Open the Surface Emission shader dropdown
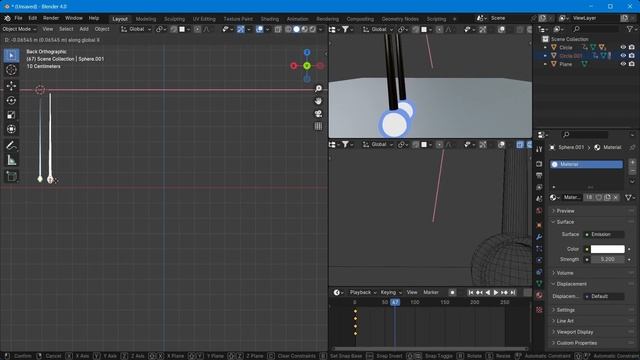Image resolution: width=640 pixels, height=360 pixels. pos(603,234)
